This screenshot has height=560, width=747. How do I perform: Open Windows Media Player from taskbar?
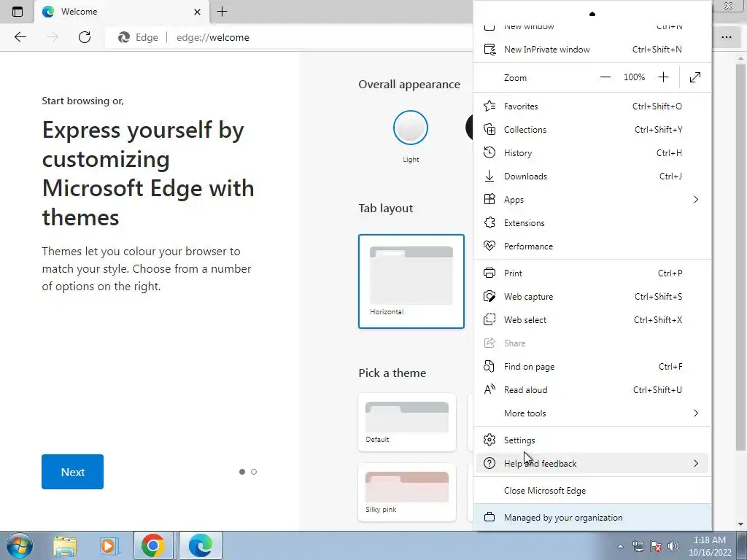click(109, 545)
